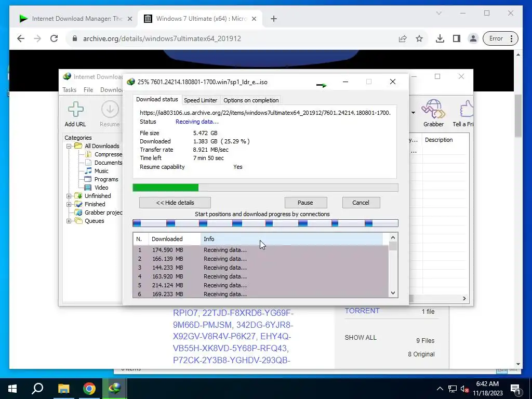Select connection row 5 with 214.124 MB
The width and height of the screenshot is (532, 399).
pyautogui.click(x=261, y=285)
